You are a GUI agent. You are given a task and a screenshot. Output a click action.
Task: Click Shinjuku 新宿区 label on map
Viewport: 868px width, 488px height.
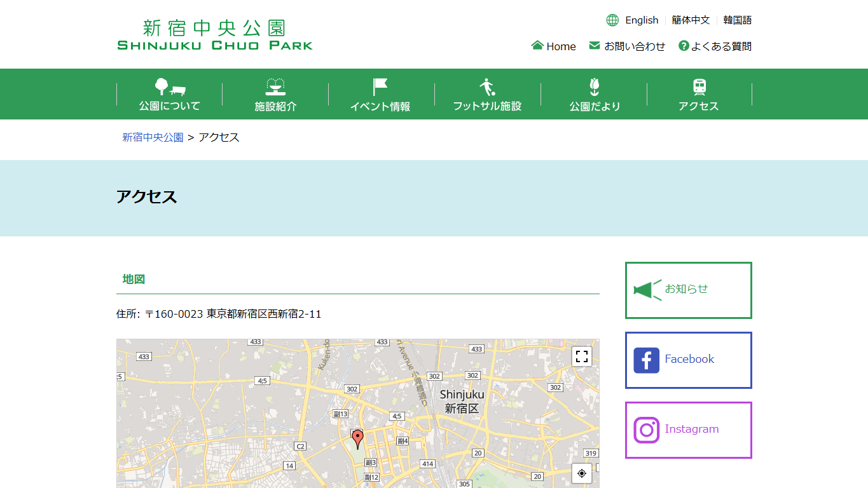pos(462,402)
